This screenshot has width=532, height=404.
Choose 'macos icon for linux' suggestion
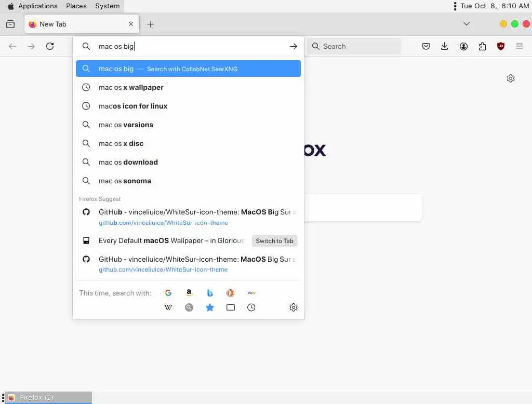point(188,106)
